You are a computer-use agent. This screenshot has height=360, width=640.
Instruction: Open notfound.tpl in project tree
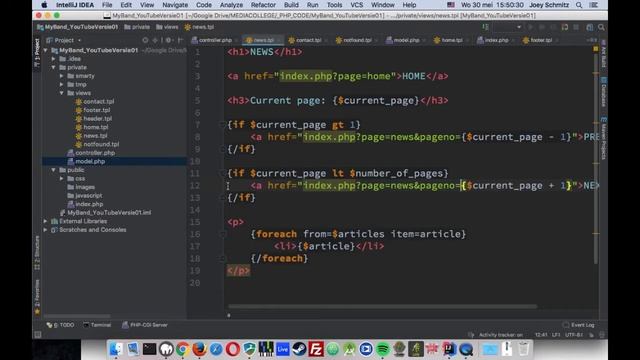(97, 144)
